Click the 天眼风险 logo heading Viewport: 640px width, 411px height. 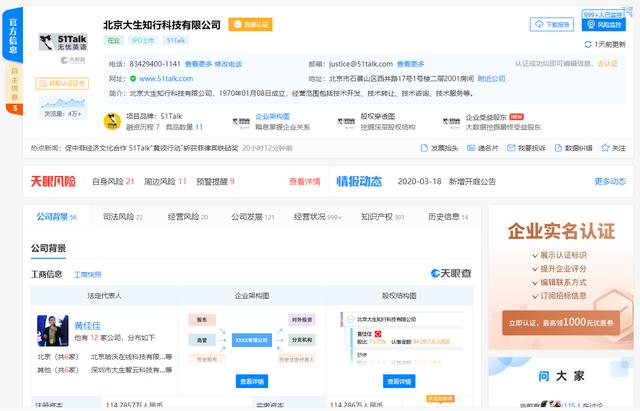tap(53, 181)
